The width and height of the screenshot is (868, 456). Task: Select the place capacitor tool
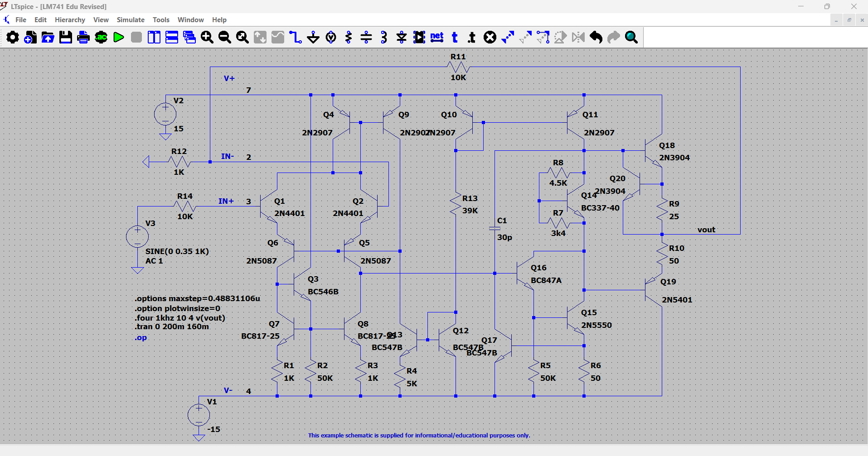(x=366, y=37)
